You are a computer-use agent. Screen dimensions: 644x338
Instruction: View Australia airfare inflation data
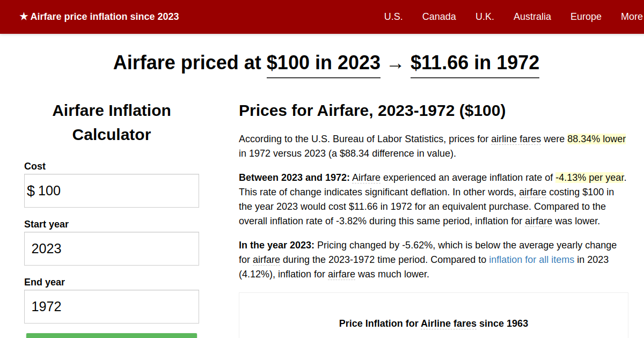(532, 17)
